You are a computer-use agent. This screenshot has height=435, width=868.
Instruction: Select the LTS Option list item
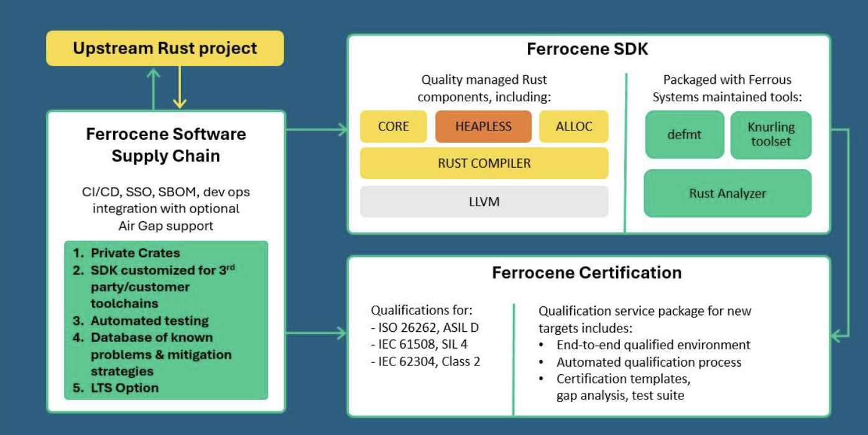(x=124, y=388)
